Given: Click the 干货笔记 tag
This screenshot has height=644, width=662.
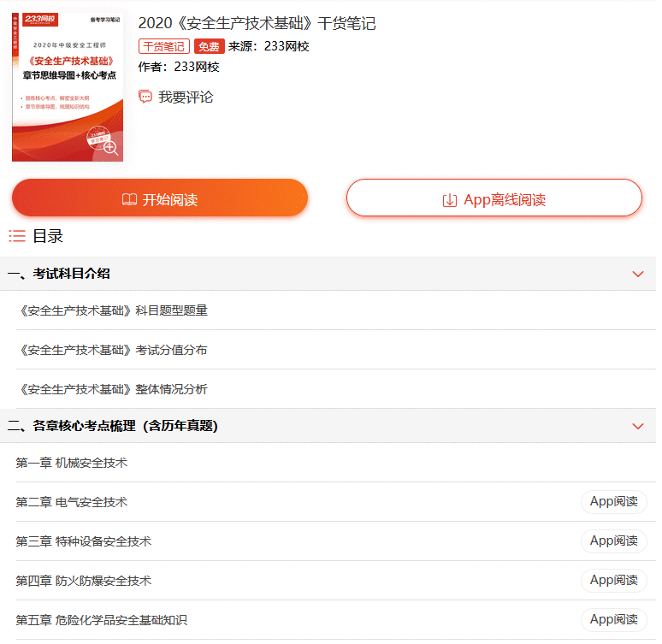Looking at the screenshot, I should (163, 47).
